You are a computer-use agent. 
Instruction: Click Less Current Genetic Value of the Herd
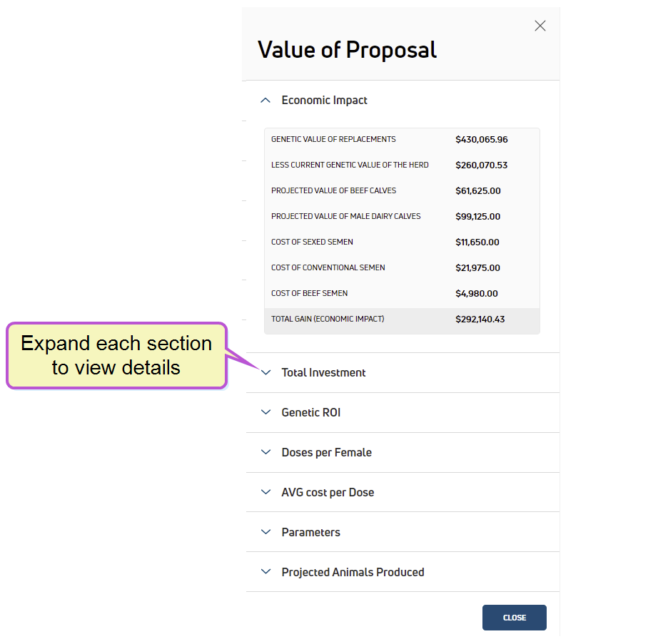tap(350, 165)
